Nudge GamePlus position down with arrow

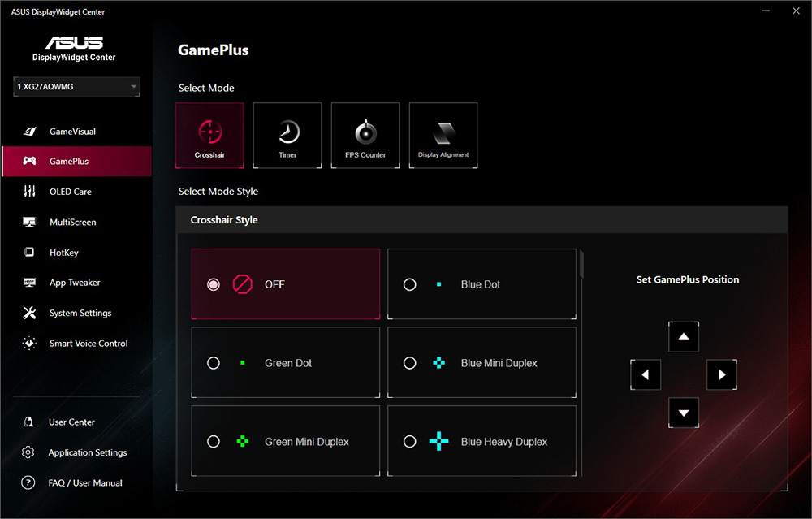[684, 413]
